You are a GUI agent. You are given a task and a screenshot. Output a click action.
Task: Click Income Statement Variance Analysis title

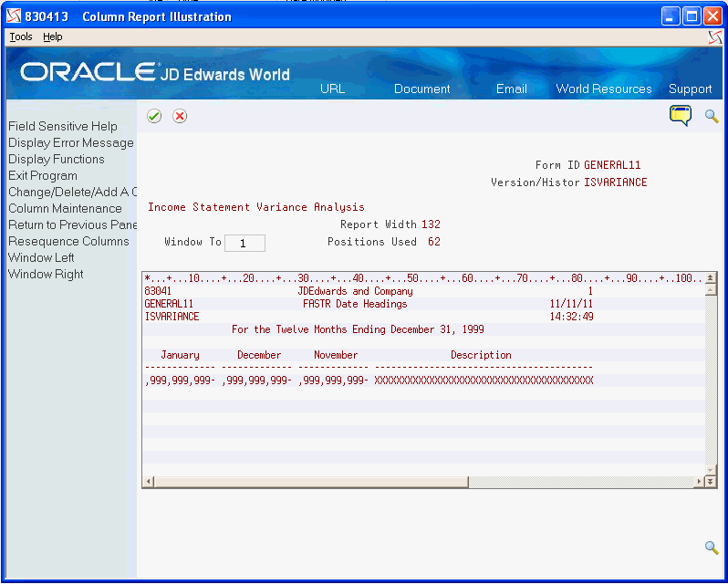256,207
